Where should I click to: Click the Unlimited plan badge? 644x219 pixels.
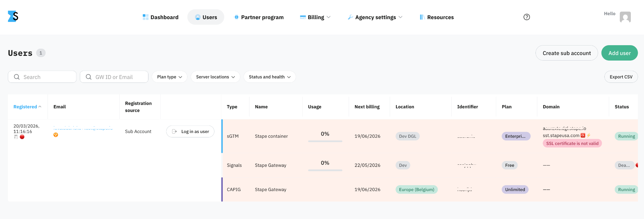[515, 190]
